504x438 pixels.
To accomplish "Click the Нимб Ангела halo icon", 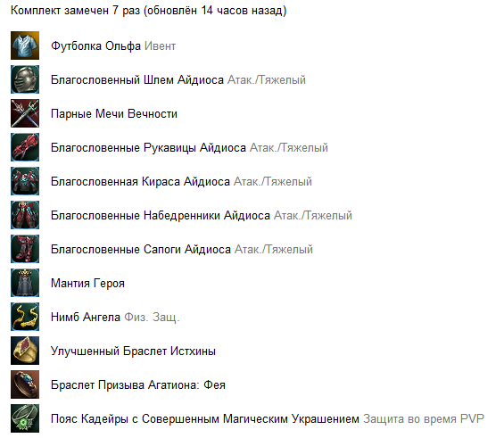I will pyautogui.click(x=25, y=317).
